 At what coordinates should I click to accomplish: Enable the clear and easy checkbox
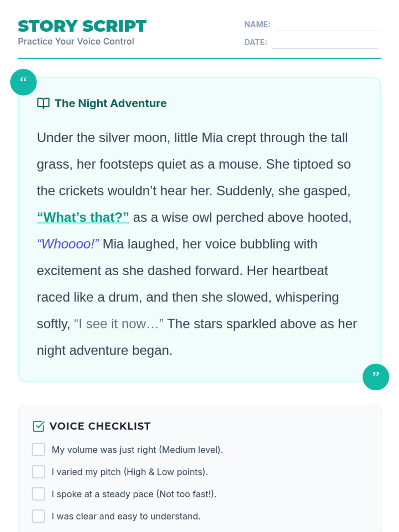[39, 516]
